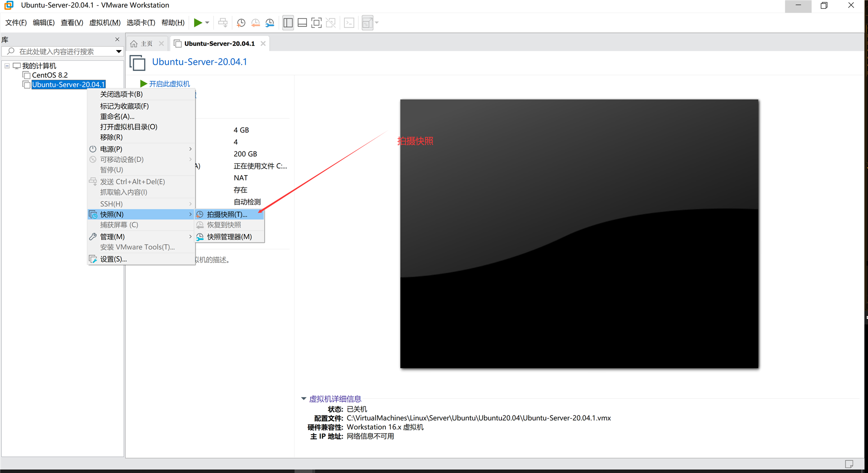Open the 文件(F) menu
868x473 pixels.
pos(16,23)
